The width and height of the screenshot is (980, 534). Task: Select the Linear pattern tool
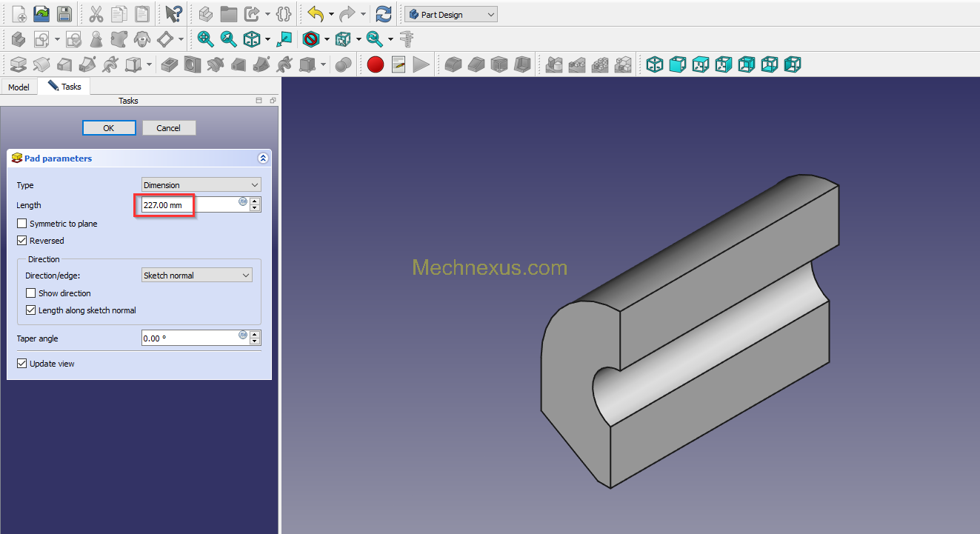click(x=577, y=64)
